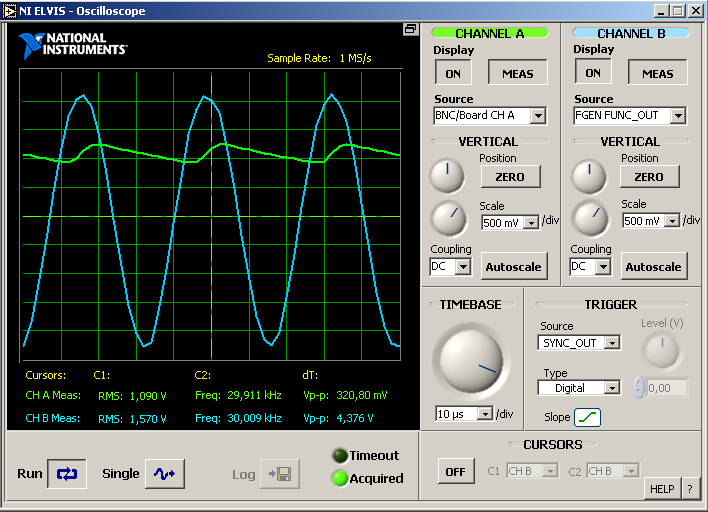The image size is (708, 512).
Task: Click the Timeout status LED
Action: pos(340,456)
